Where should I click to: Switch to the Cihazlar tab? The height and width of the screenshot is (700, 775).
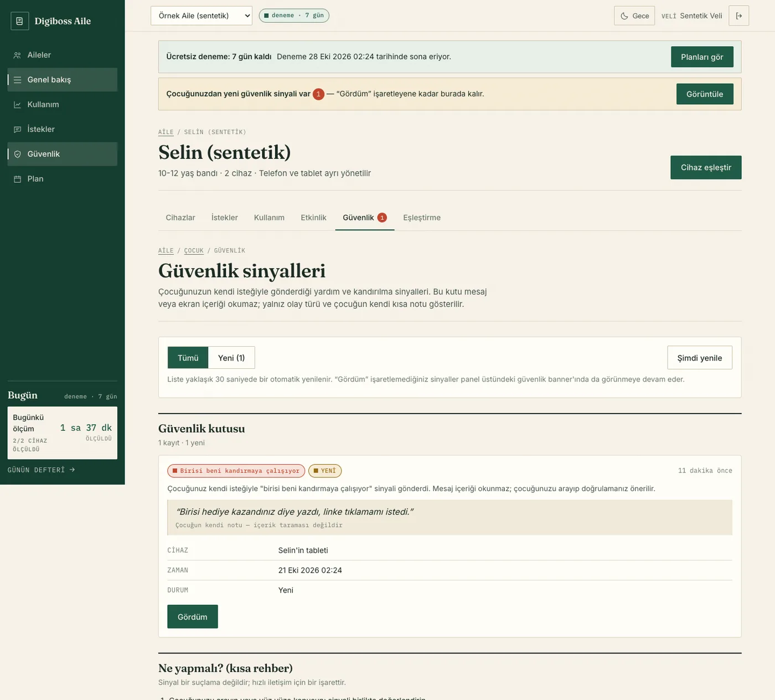tap(180, 218)
